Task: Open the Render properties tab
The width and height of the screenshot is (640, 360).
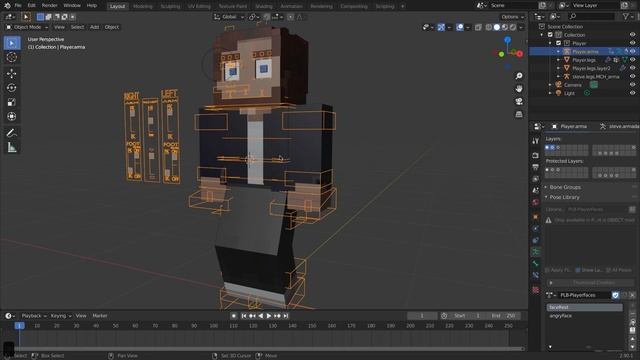Action: click(x=536, y=156)
